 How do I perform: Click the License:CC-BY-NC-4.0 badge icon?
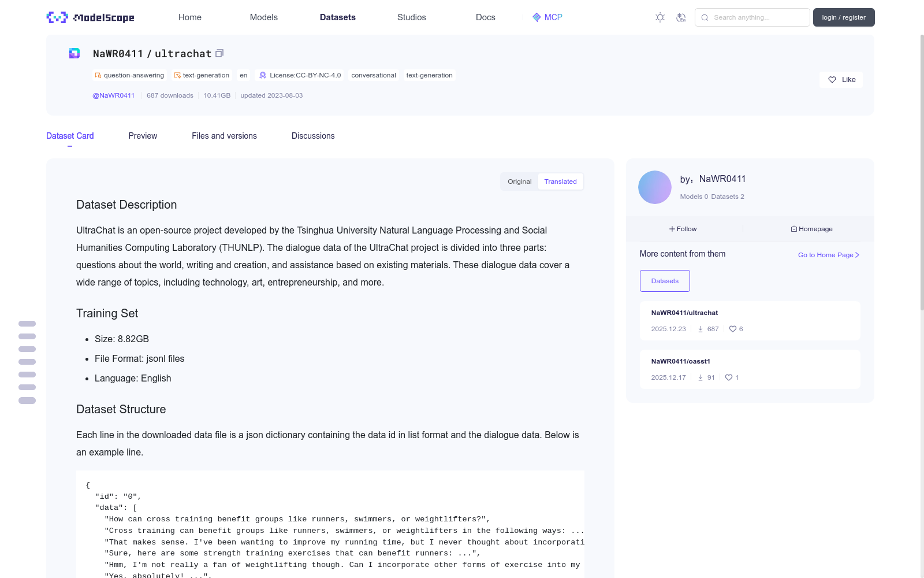click(263, 75)
